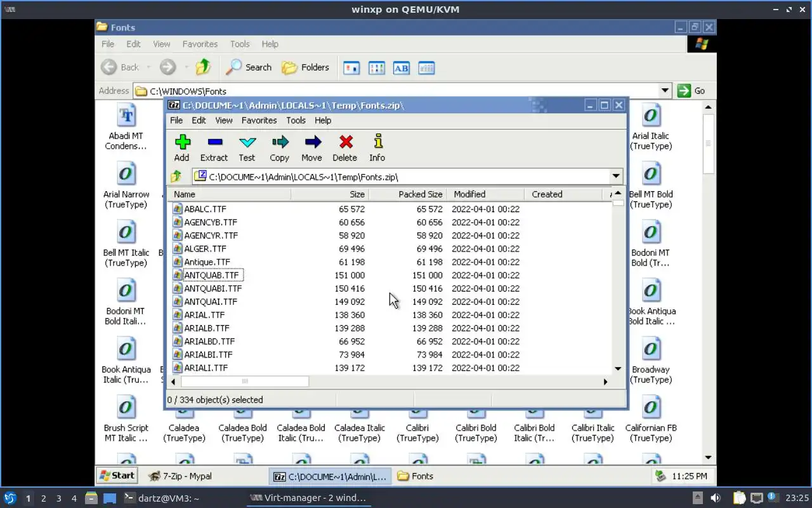This screenshot has width=812, height=508.
Task: Open the Back button history dropdown
Action: (x=148, y=67)
